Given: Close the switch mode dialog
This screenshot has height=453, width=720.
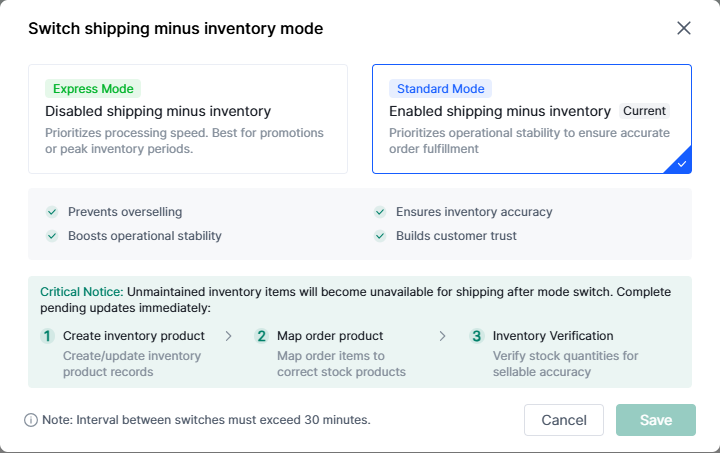Looking at the screenshot, I should (x=684, y=28).
